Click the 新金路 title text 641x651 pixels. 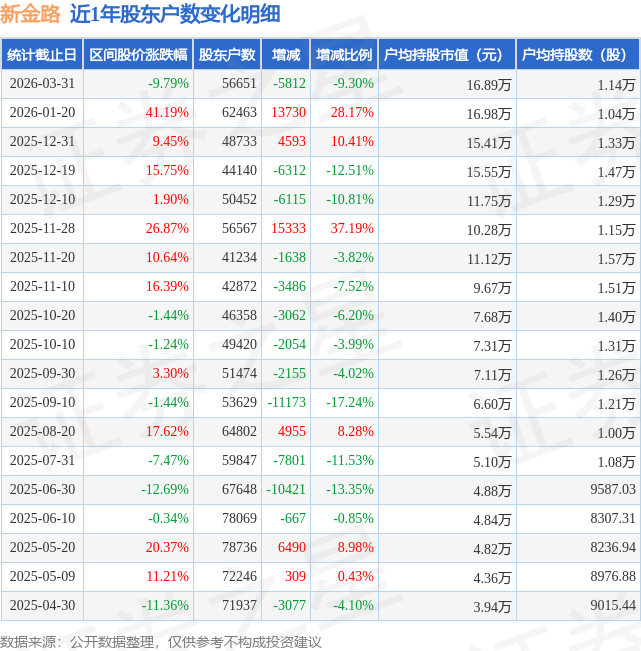[30, 14]
